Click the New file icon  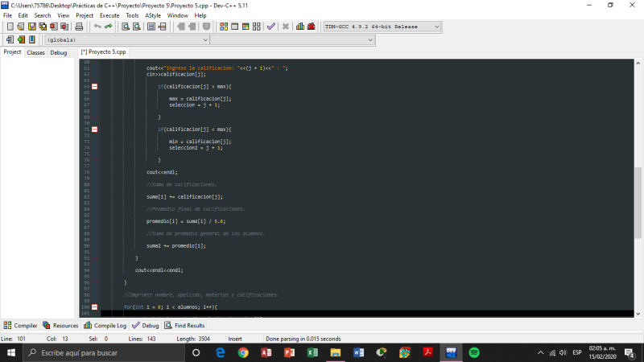[x=10, y=27]
